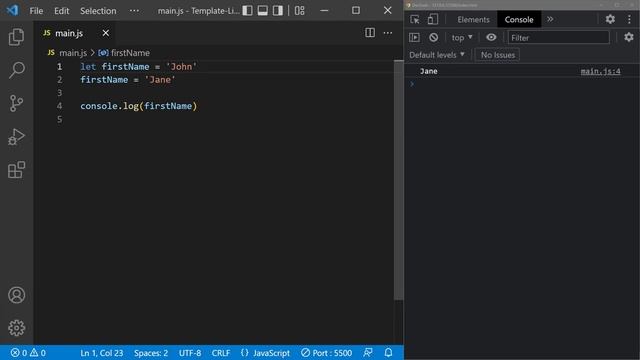640x360 pixels.
Task: Open editor More Actions ellipsis
Action: (x=388, y=33)
